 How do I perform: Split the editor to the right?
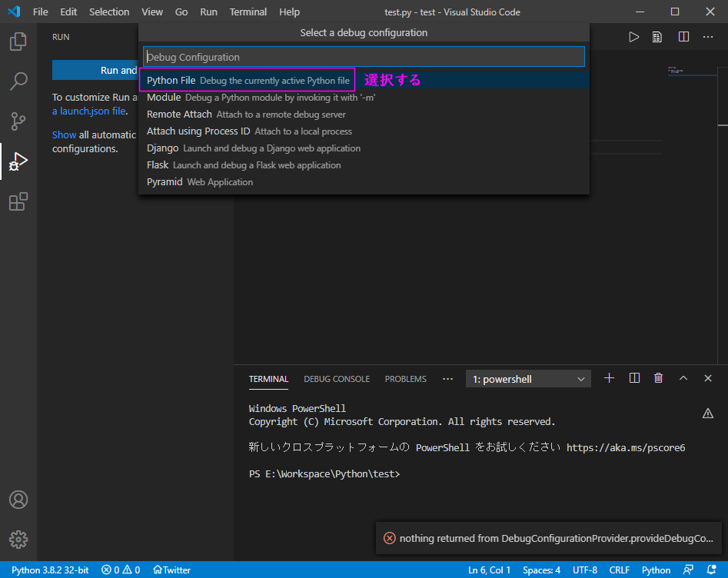pos(683,37)
